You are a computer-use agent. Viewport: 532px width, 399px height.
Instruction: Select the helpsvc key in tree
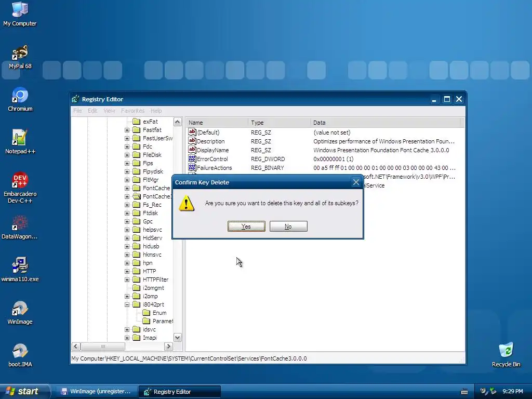click(x=152, y=230)
